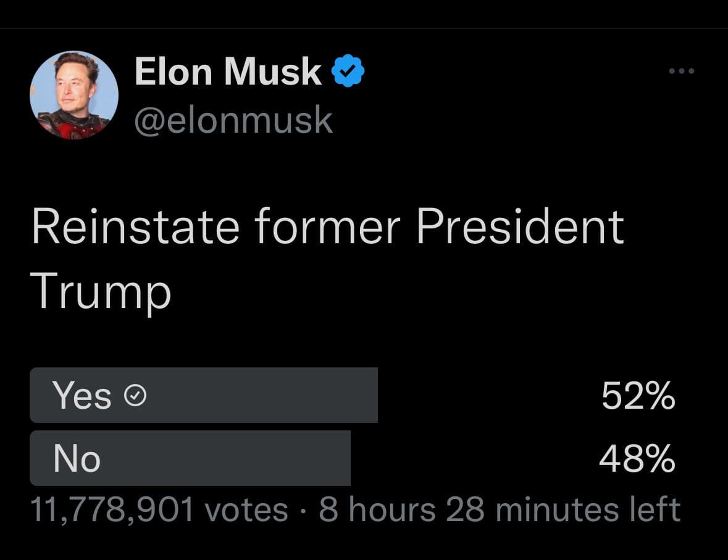
Task: Open Elon Musk's profile picture
Action: [74, 94]
